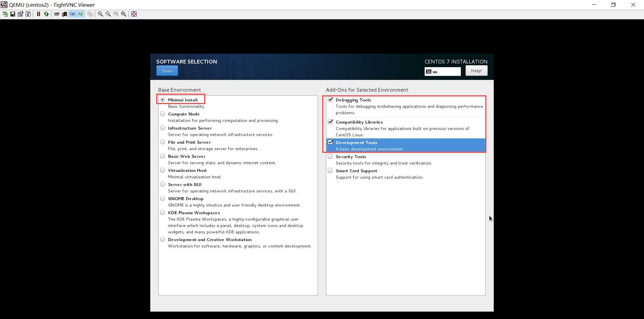Click 'Security tools for integrity and trust verification.'
The image size is (644, 319).
coord(384,163)
